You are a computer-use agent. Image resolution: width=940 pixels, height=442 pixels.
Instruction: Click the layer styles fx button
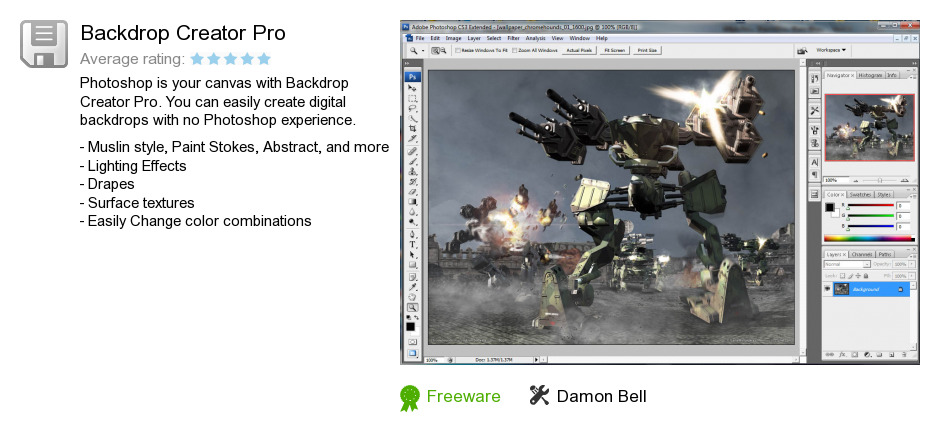[x=842, y=354]
